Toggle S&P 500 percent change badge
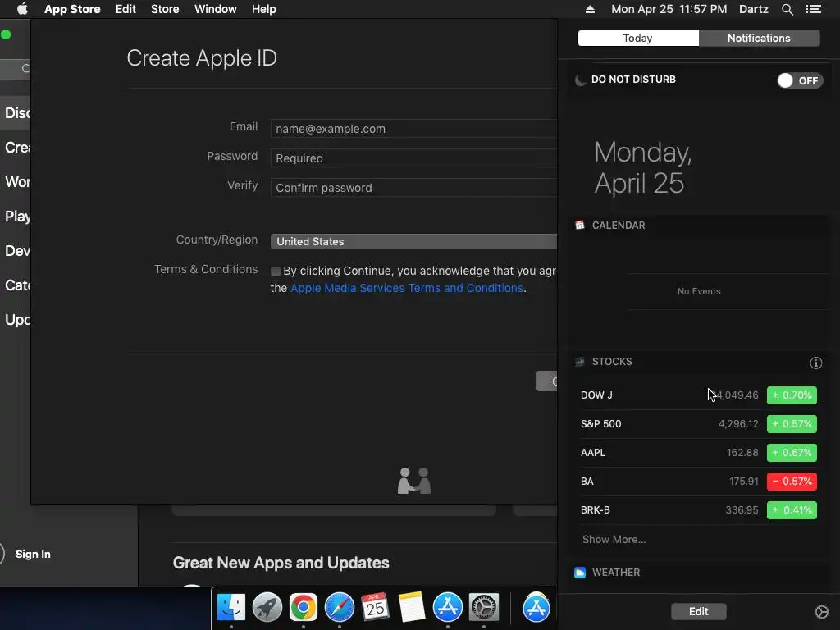Viewport: 840px width, 630px height. 792,424
